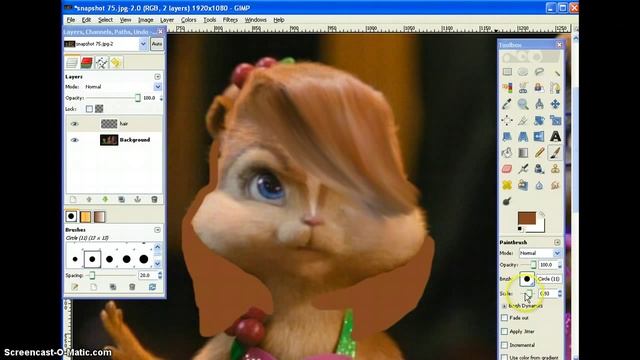Open the Brushes panel menu button
640x360 pixels.
click(158, 230)
